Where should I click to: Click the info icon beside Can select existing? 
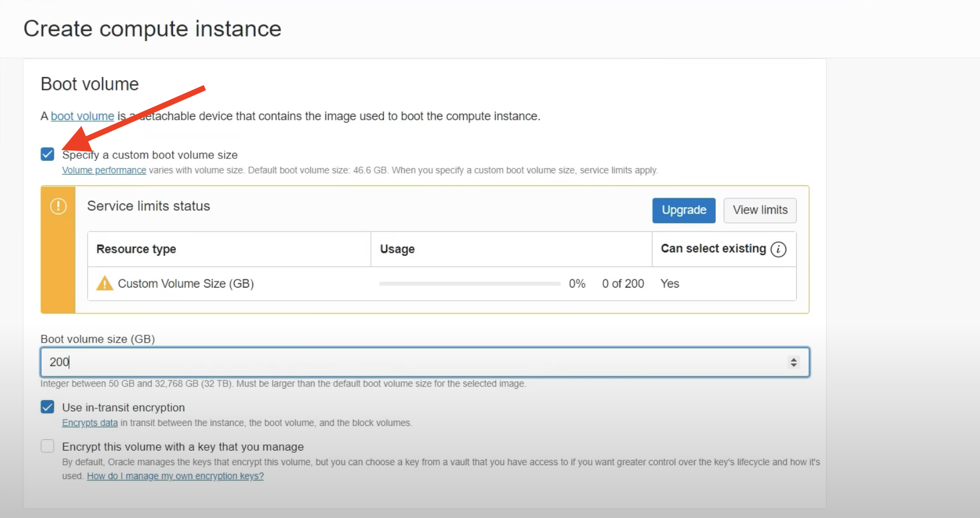778,248
